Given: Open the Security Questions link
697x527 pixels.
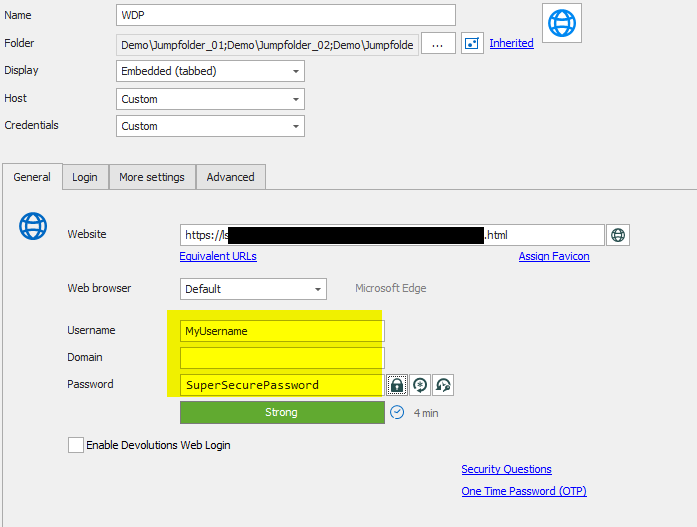Looking at the screenshot, I should (x=507, y=469).
